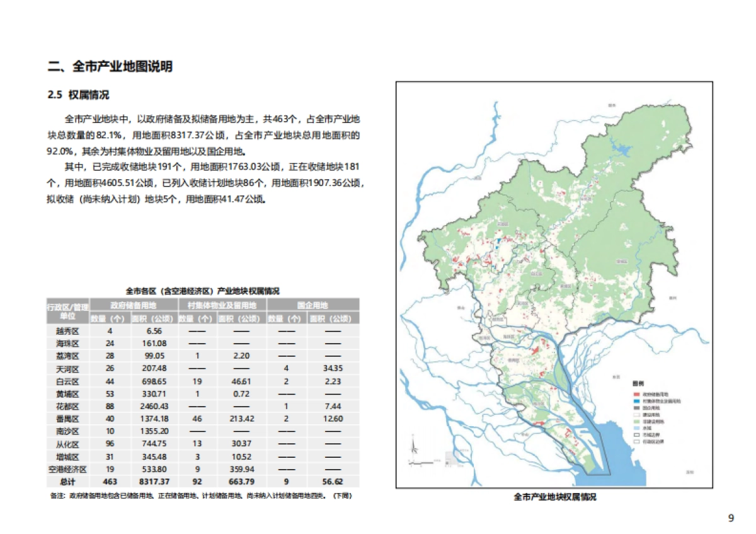
Task: Click the north arrow compass icon on the map
Action: pyautogui.click(x=413, y=446)
